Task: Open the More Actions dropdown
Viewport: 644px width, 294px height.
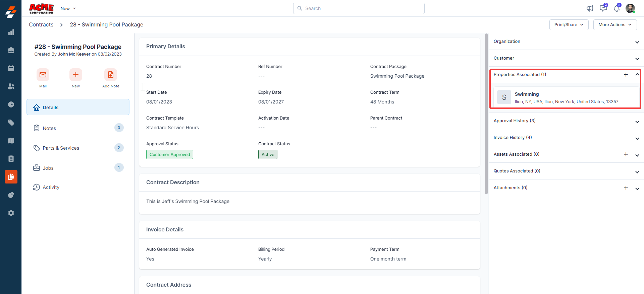Action: [x=615, y=25]
